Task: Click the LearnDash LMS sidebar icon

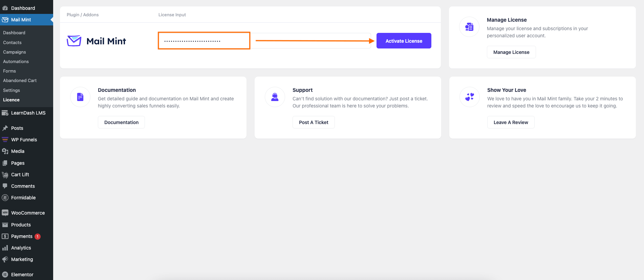Action: click(5, 113)
